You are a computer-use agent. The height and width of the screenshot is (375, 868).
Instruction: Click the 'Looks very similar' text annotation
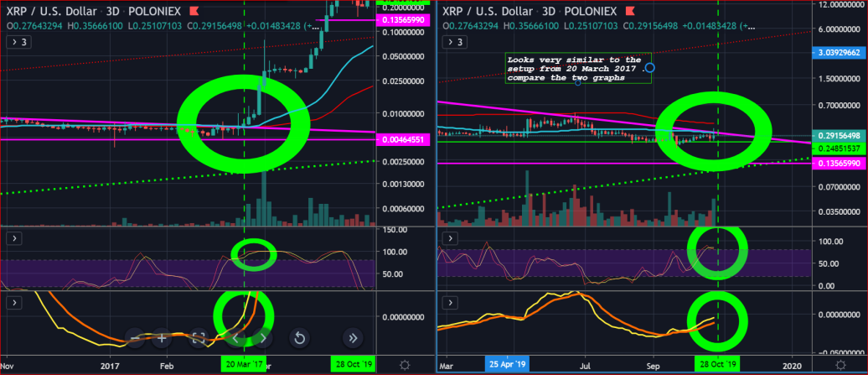pyautogui.click(x=578, y=69)
